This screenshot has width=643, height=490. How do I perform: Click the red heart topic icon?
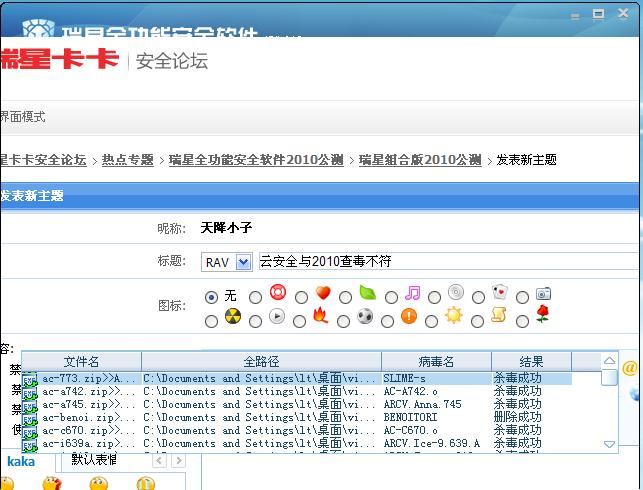[x=323, y=293]
